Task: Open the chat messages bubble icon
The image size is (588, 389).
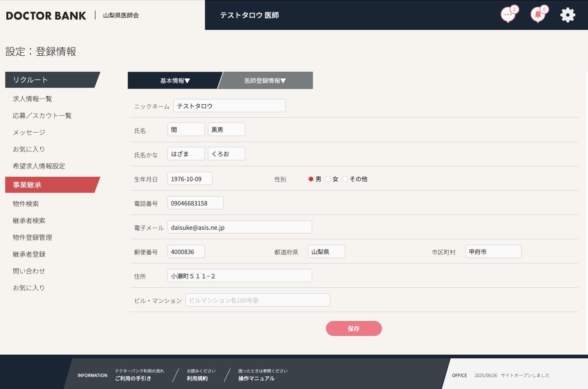Action: pyautogui.click(x=508, y=15)
